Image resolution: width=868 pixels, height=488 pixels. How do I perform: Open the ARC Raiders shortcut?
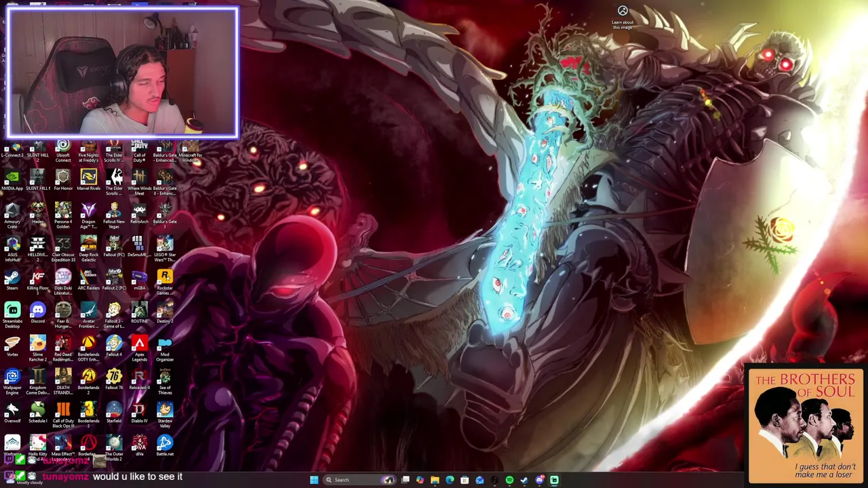coord(88,280)
